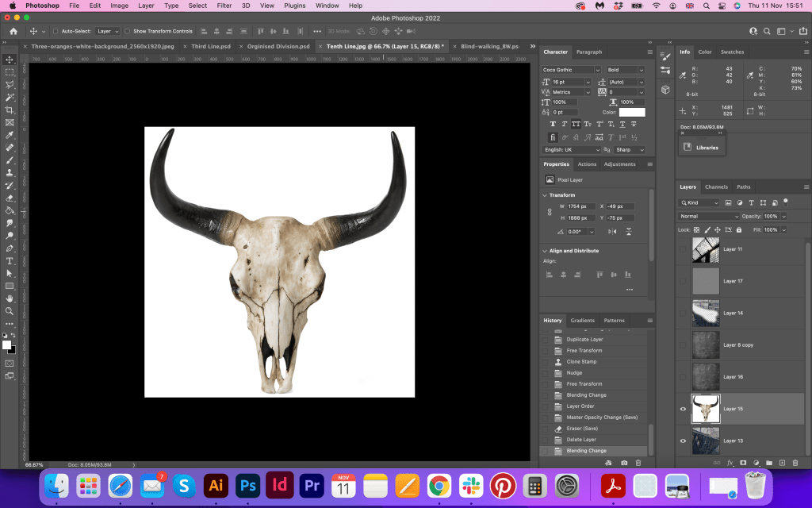Open the Filter menu
Image resolution: width=812 pixels, height=508 pixels.
point(224,6)
